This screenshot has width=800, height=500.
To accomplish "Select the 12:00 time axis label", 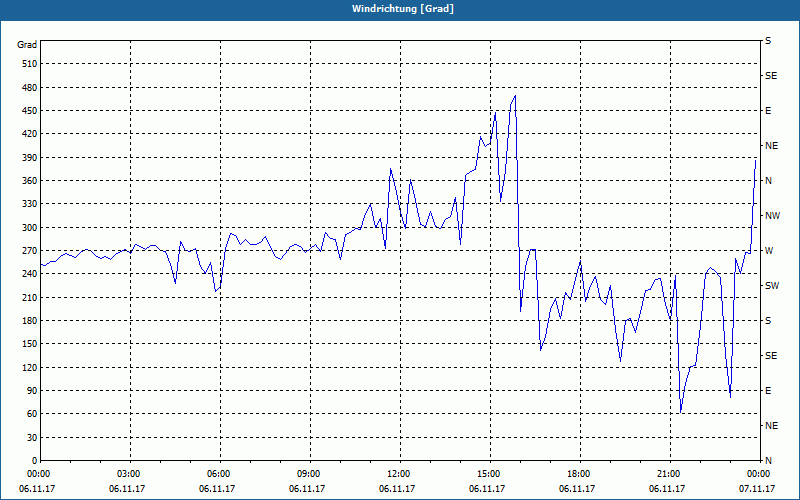I will point(398,474).
